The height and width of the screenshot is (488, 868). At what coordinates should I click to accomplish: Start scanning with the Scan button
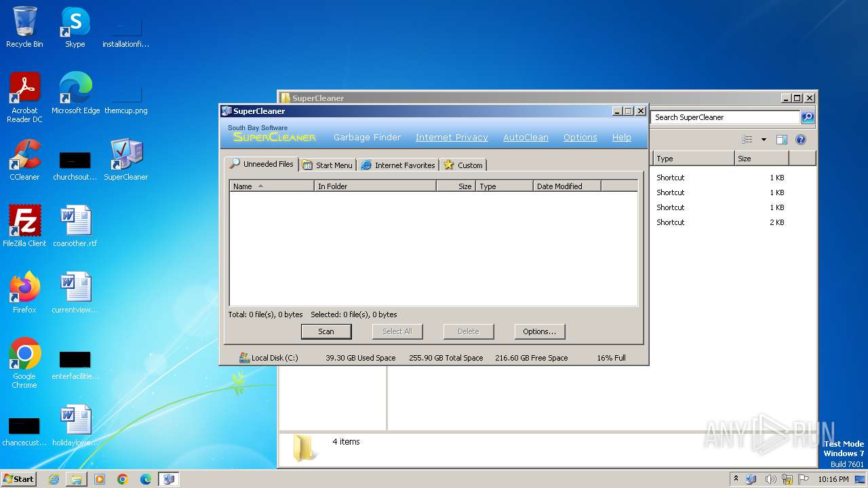tap(326, 331)
